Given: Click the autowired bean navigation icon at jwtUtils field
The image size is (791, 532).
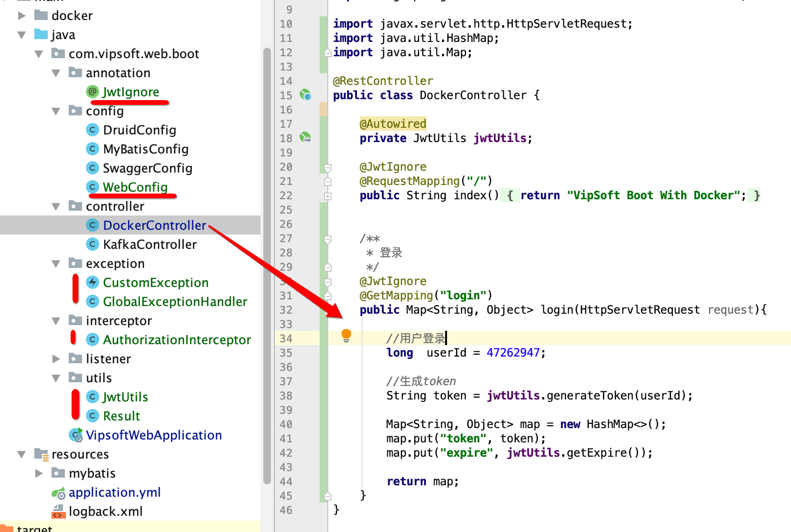Looking at the screenshot, I should click(x=306, y=138).
